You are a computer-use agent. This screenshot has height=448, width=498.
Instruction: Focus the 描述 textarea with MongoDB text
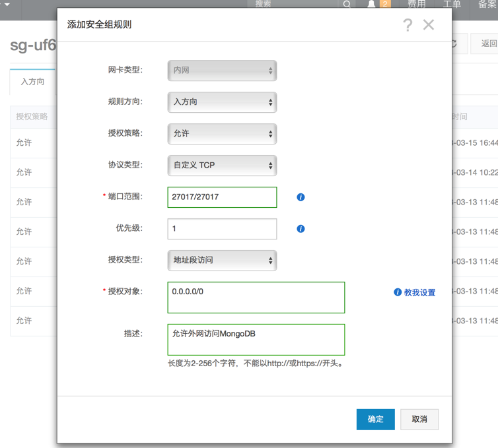coord(256,340)
